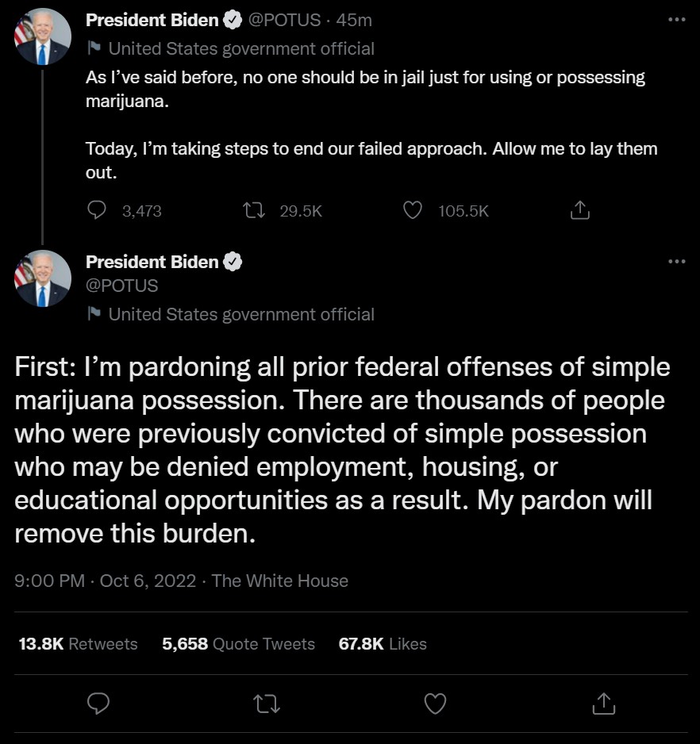Screen dimensions: 700x744
Task: Reply to the first tweet in the thread
Action: click(x=97, y=210)
